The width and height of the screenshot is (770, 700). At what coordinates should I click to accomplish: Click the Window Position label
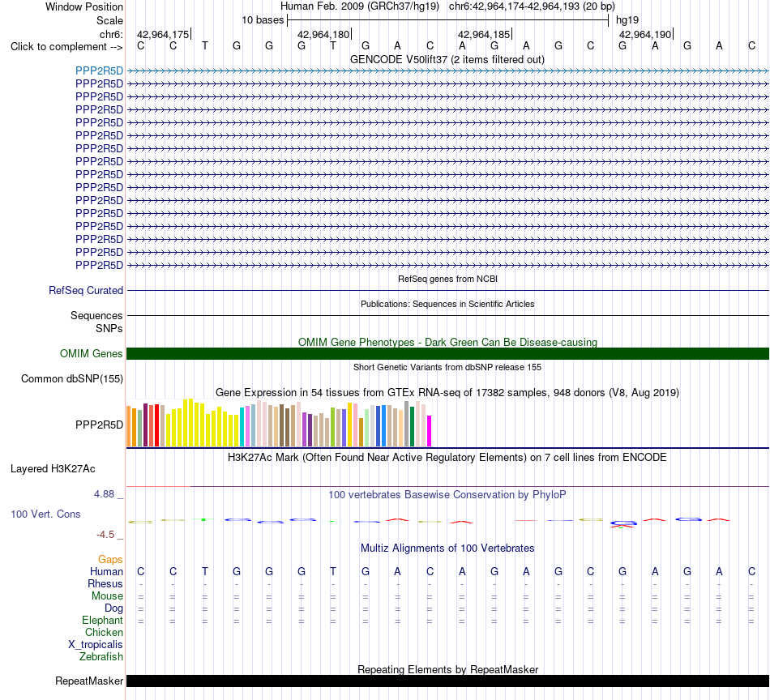pyautogui.click(x=84, y=6)
